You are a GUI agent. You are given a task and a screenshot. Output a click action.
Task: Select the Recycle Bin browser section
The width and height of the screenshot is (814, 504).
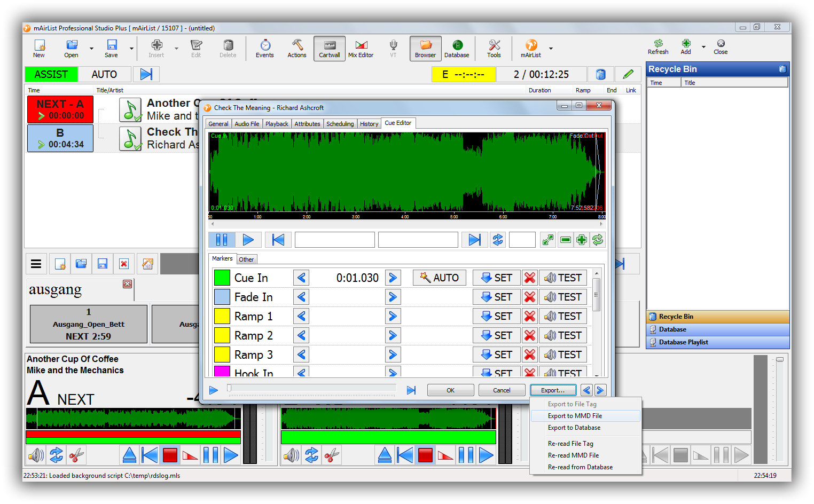point(717,317)
